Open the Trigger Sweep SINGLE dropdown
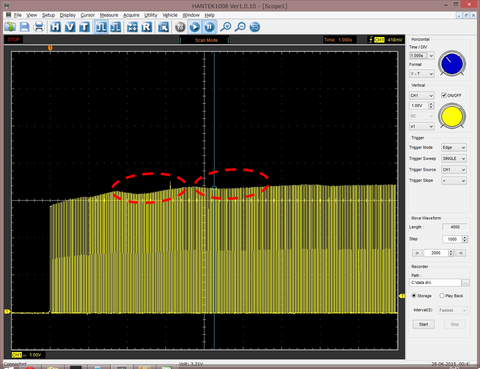 pos(454,159)
